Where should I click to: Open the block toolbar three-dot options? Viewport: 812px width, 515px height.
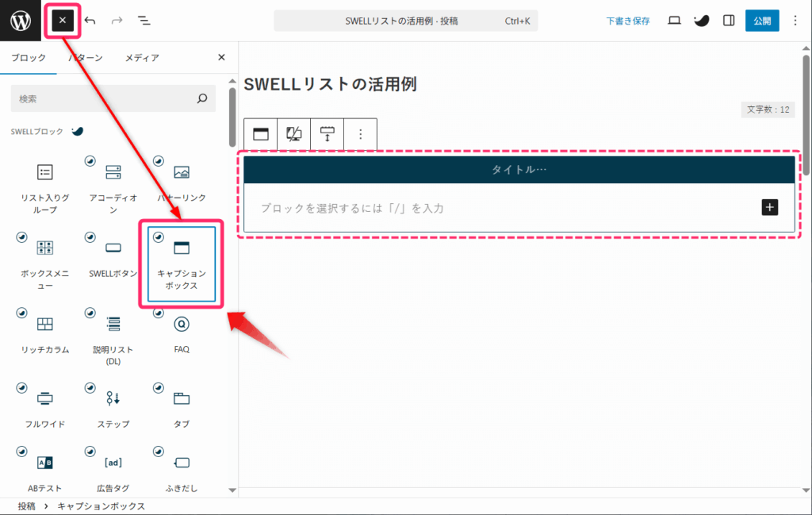[361, 134]
